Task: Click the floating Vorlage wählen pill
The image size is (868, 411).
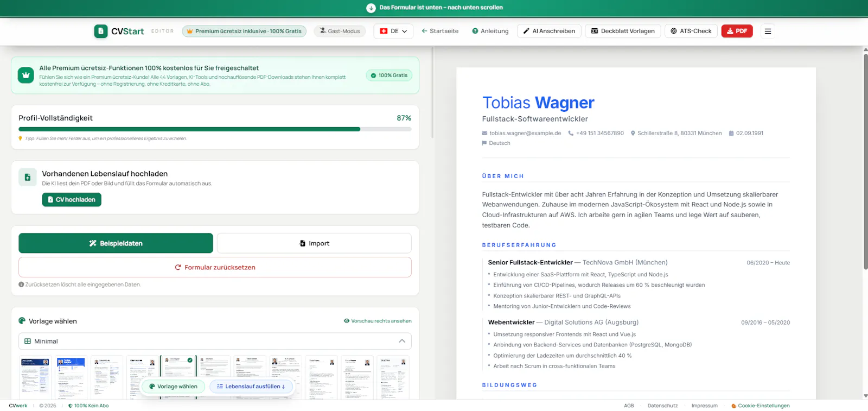Action: (x=173, y=387)
